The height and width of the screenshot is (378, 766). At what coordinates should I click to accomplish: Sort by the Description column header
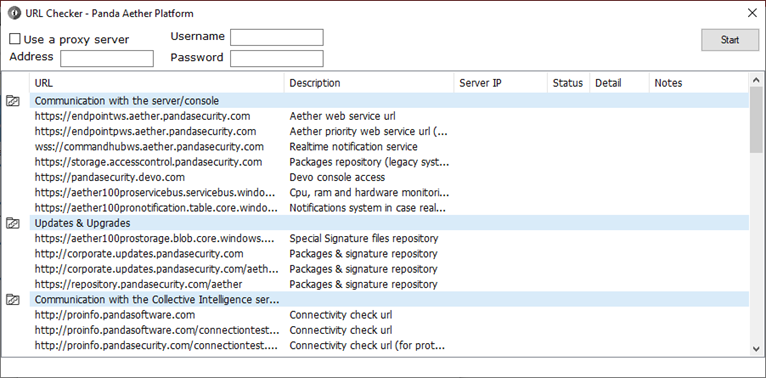coord(369,83)
